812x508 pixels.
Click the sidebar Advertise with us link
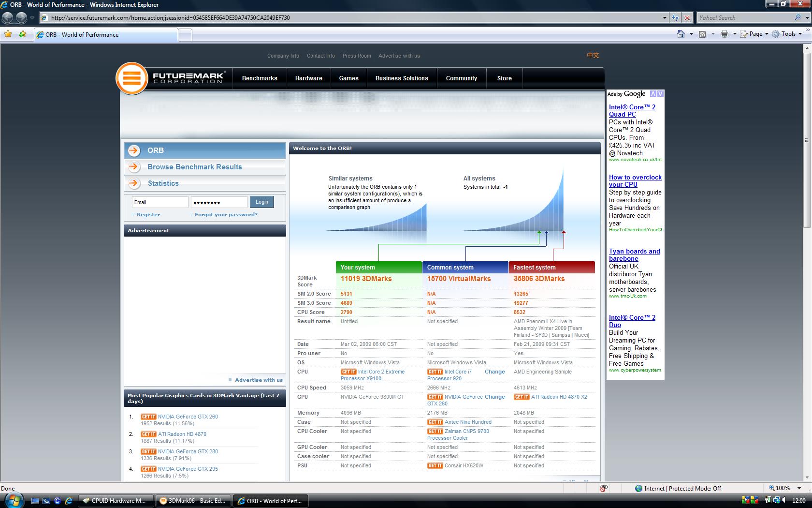click(x=259, y=380)
